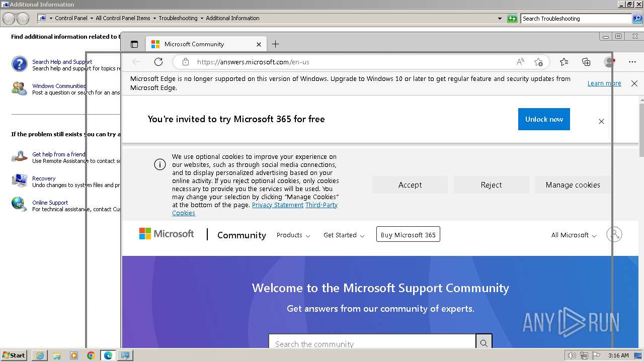The image size is (644, 362).
Task: Click the Search Troubleshooting input box
Action: coord(576,19)
